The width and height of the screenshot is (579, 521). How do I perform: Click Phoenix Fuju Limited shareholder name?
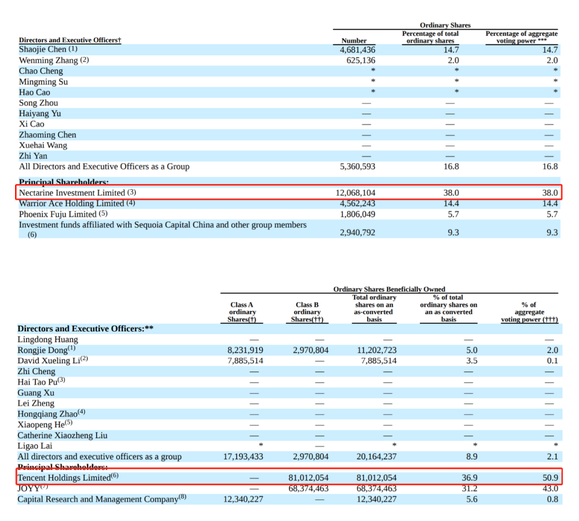point(63,214)
